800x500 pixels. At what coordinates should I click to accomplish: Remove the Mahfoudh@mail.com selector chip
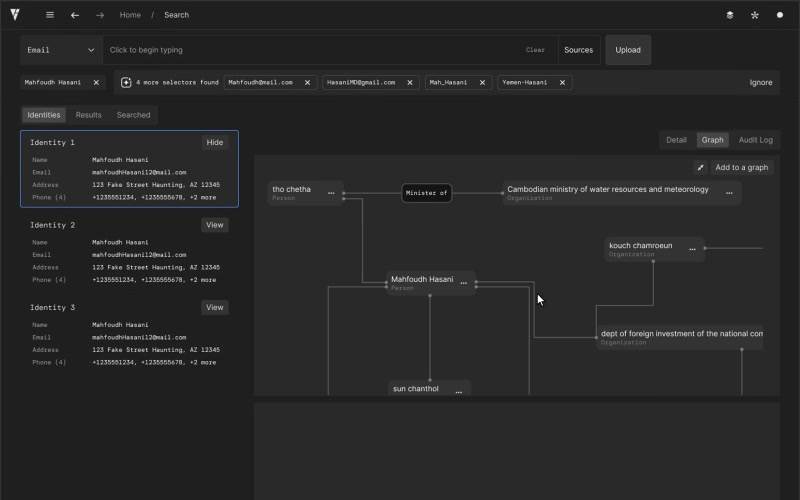pos(308,83)
